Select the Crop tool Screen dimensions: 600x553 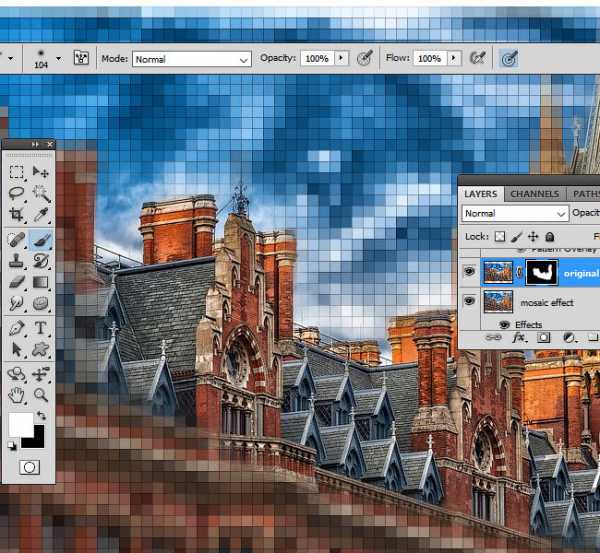pyautogui.click(x=17, y=214)
